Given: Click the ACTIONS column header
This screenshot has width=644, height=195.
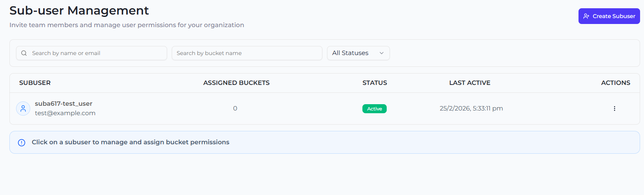Looking at the screenshot, I should (615, 83).
